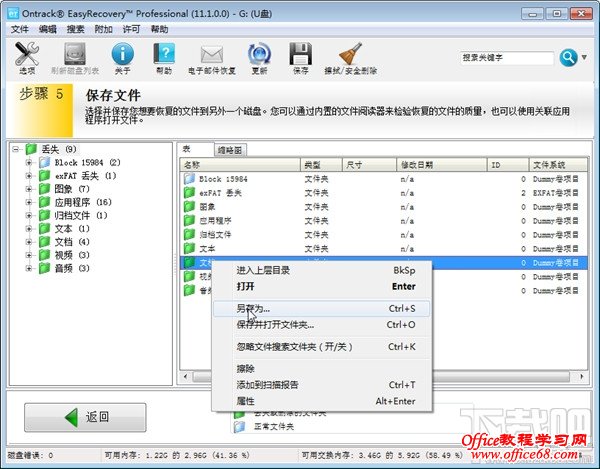
Task: Choose 擦除 in context menu
Action: click(321, 369)
